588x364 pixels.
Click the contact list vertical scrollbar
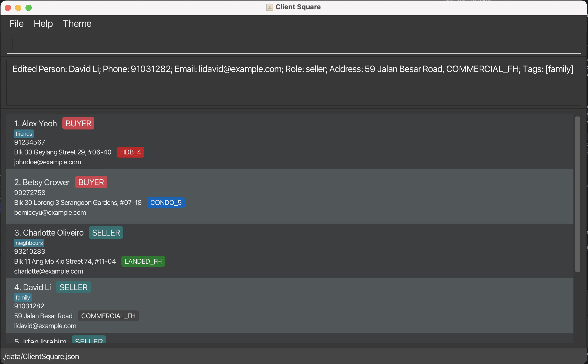[577, 194]
